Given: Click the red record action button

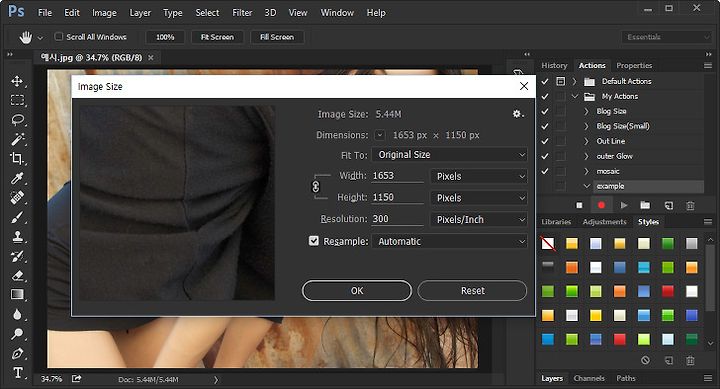Looking at the screenshot, I should (x=602, y=205).
